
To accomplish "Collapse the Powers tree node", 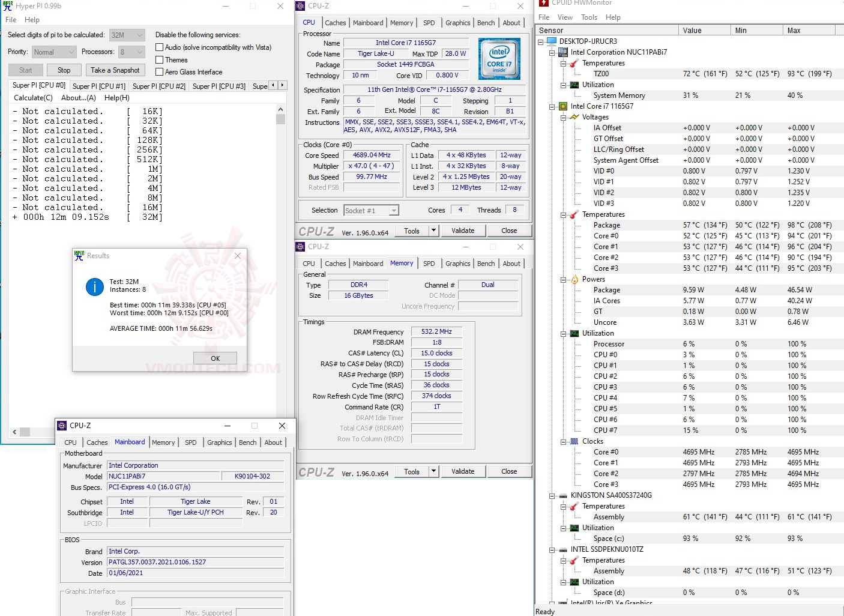I will [x=564, y=279].
